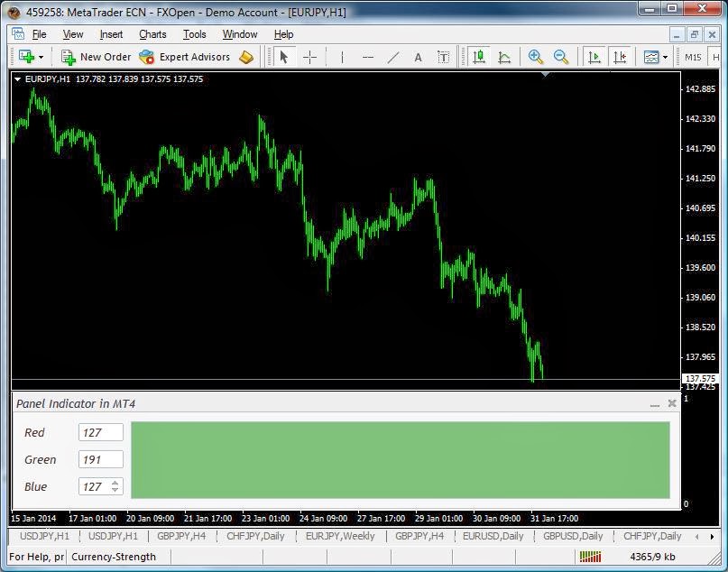Click the chart window icon in menu bar

(18, 34)
